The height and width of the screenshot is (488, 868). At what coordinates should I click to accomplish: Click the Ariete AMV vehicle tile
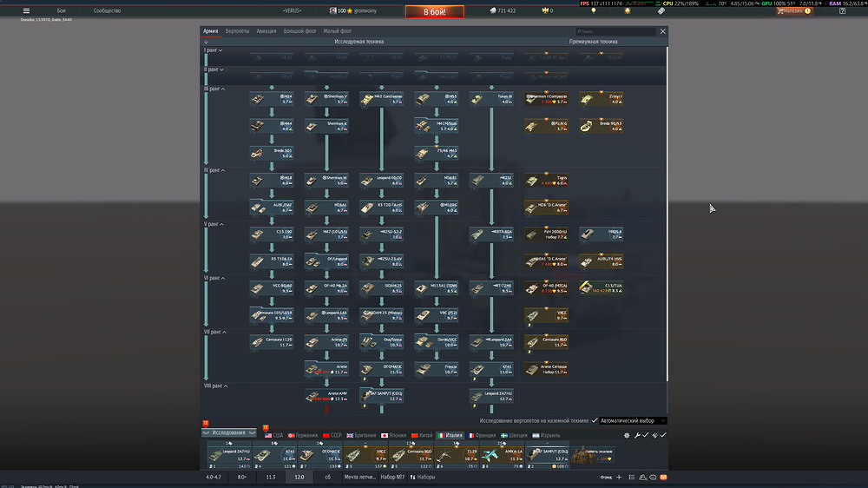click(326, 396)
